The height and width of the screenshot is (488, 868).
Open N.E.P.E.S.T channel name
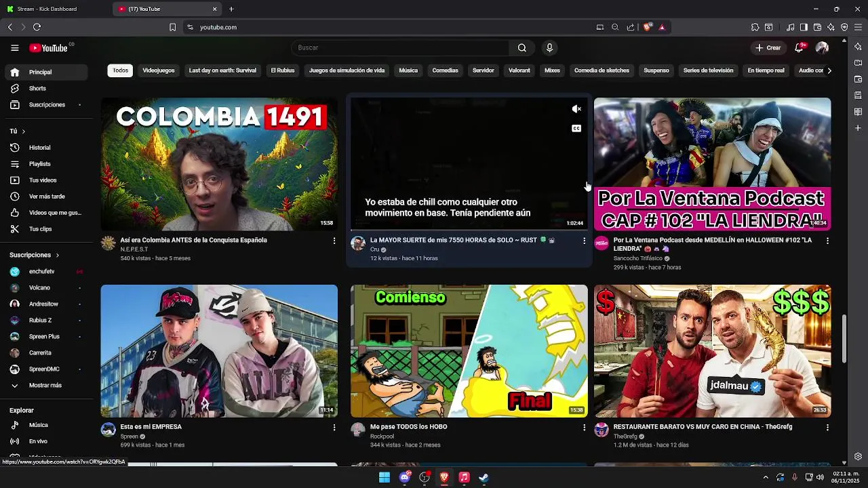pos(134,249)
